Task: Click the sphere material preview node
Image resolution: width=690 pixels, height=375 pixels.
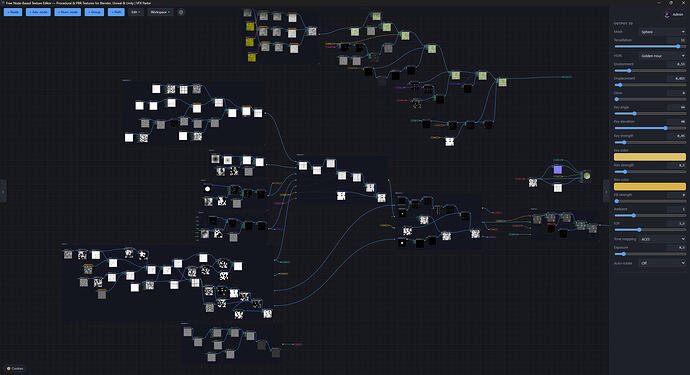Action: (587, 176)
